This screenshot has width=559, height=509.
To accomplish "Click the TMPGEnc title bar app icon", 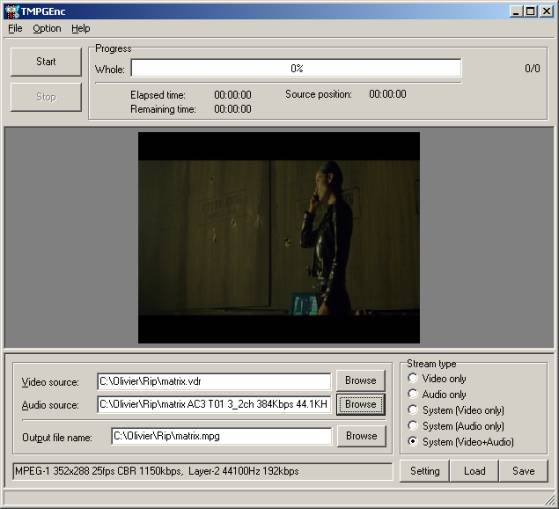I will click(11, 11).
